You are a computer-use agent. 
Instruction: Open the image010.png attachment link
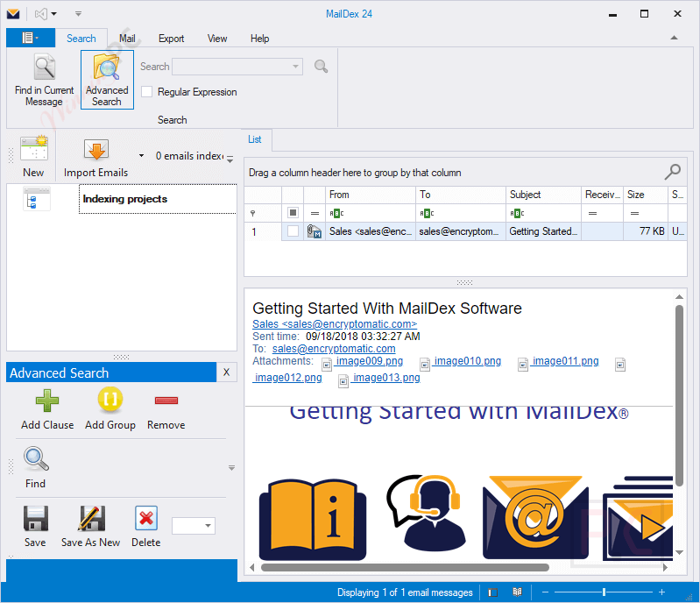(467, 361)
